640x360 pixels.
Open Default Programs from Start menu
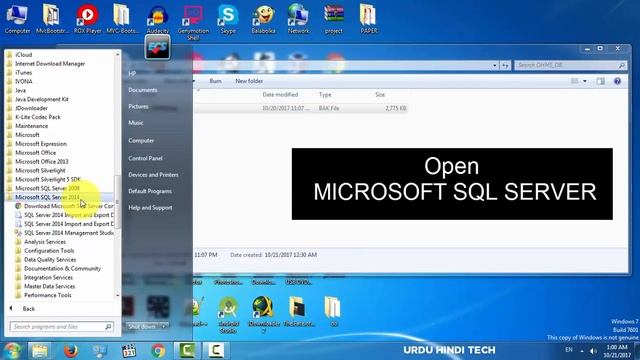pyautogui.click(x=150, y=191)
